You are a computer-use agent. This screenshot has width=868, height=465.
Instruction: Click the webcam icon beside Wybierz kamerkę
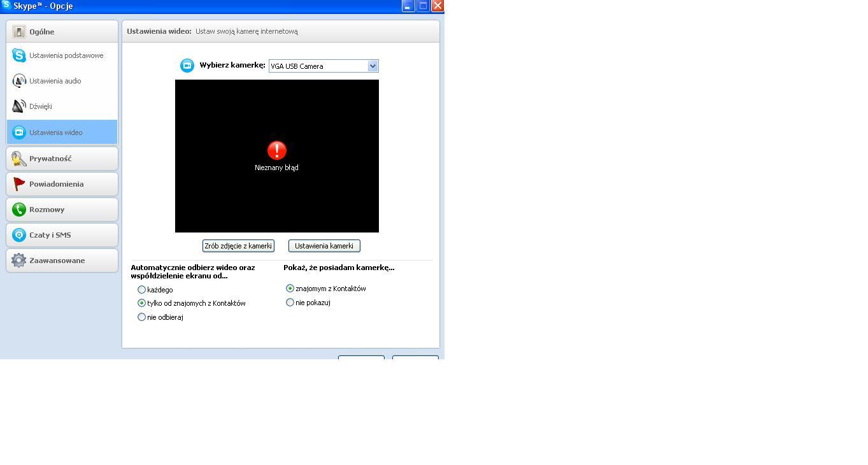(187, 66)
